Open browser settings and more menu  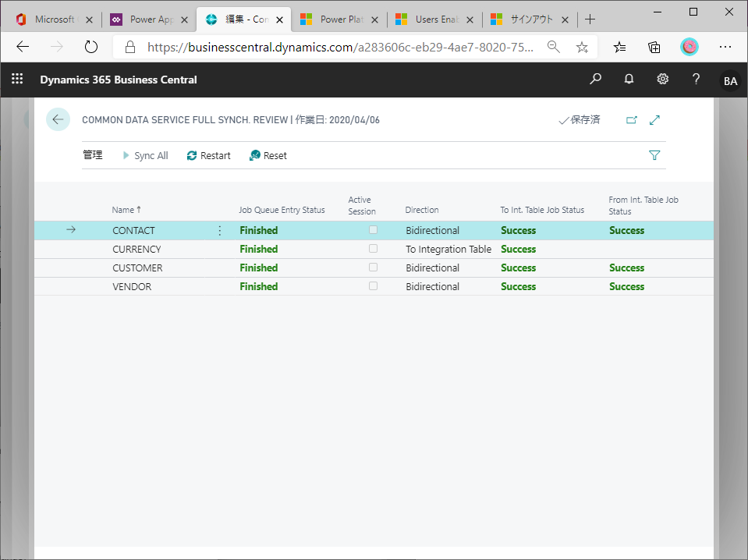(725, 47)
